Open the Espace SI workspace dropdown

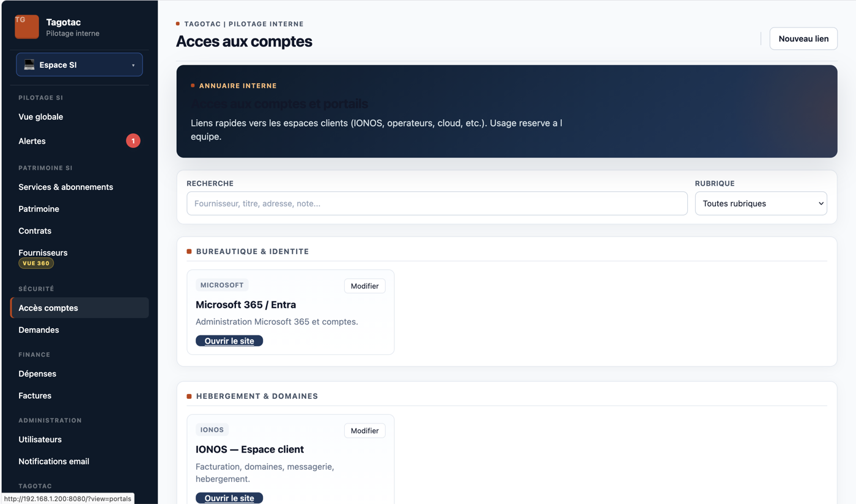pos(79,65)
